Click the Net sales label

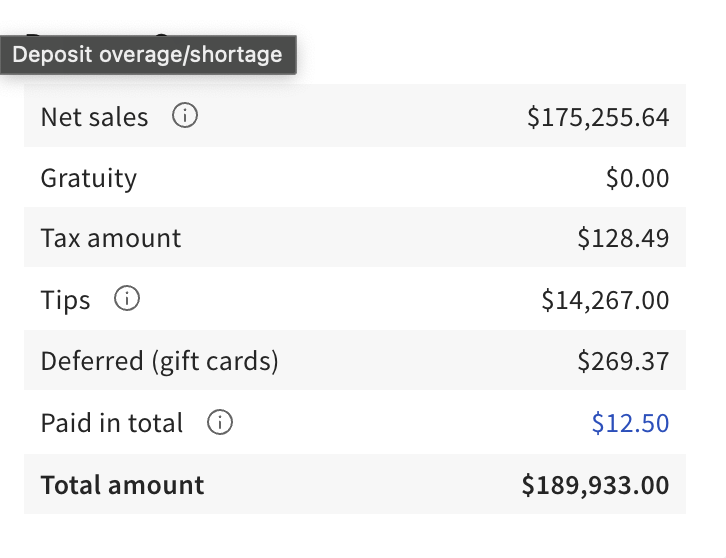[x=94, y=117]
